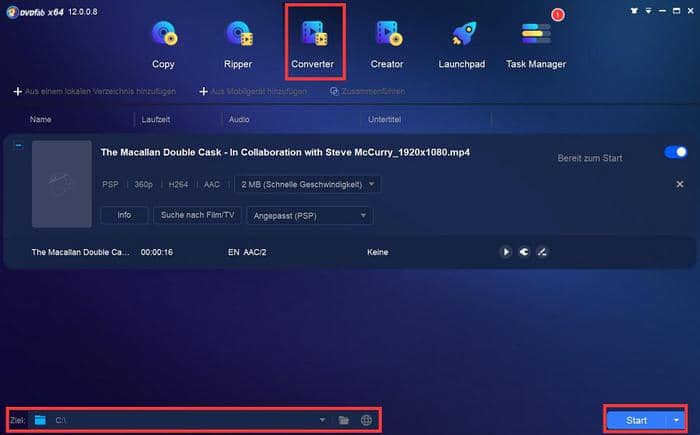Viewport: 700px width, 435px height.
Task: Click the Laufzeit column header
Action: click(x=155, y=119)
